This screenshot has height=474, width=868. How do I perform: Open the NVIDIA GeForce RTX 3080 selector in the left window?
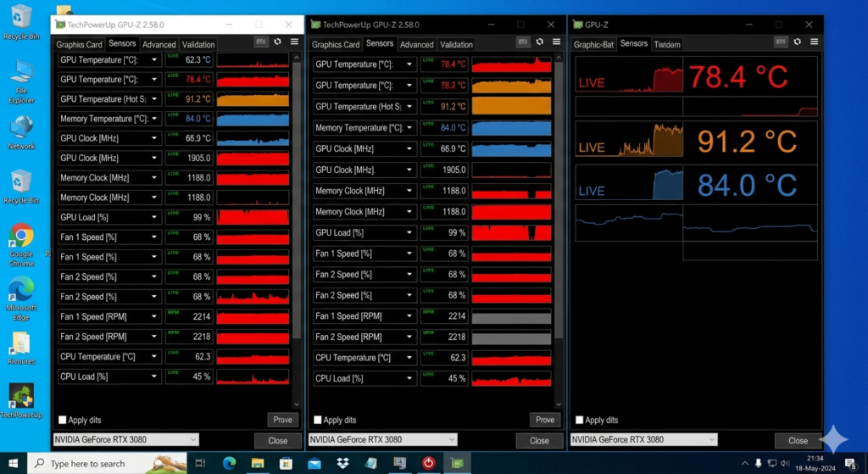[125, 440]
